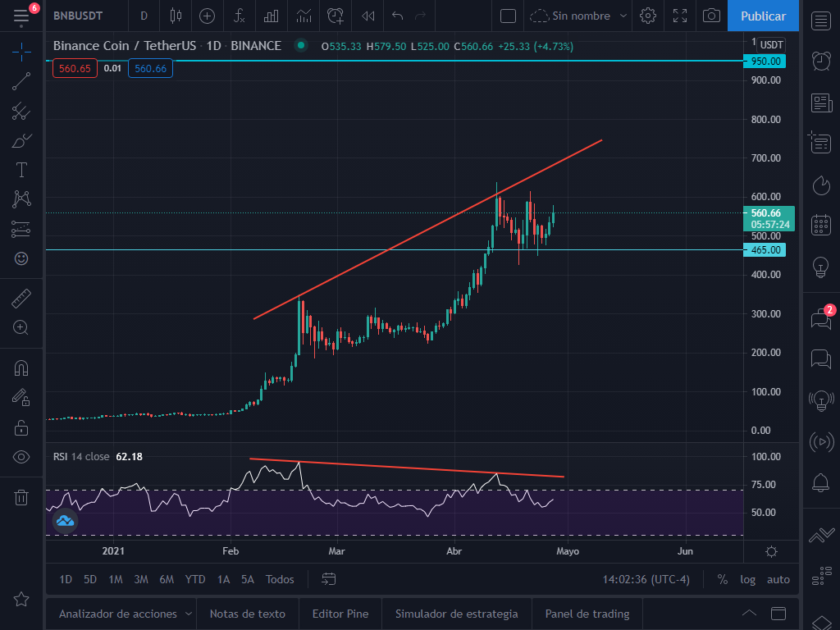Expand the bottom panel with chevron up
The image size is (840, 630).
(749, 614)
